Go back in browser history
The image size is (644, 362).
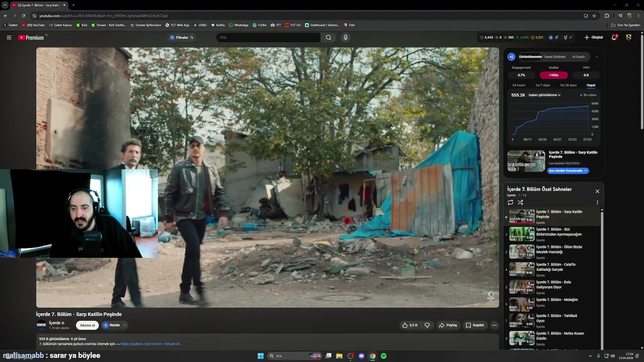tap(6, 16)
